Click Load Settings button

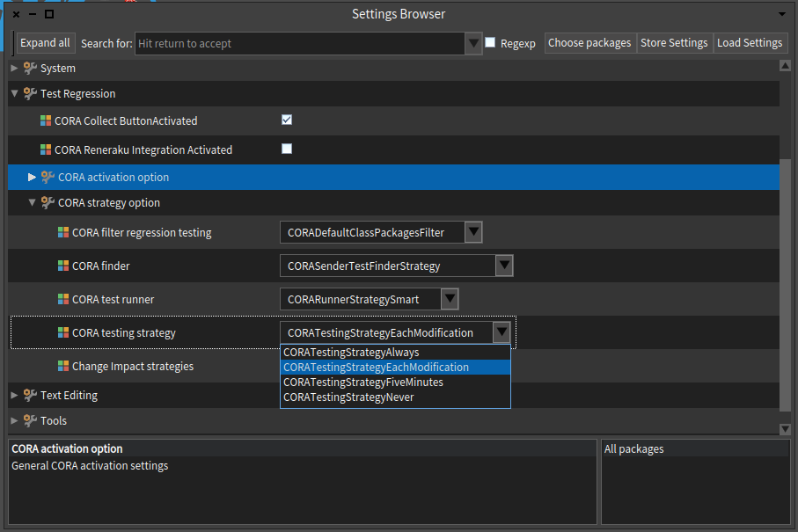point(750,43)
